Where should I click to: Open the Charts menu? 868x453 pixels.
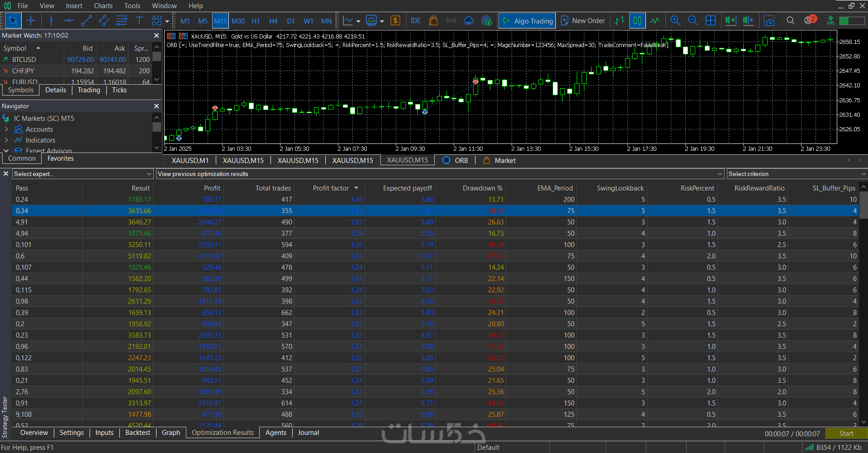click(103, 6)
